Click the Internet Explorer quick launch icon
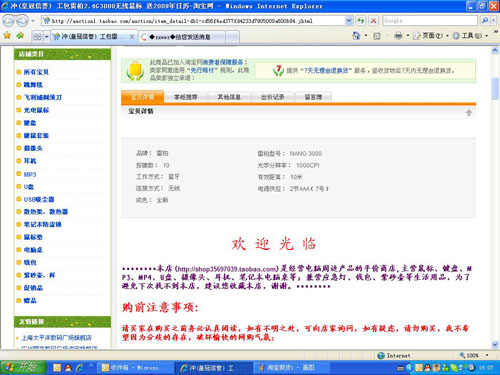The width and height of the screenshot is (500, 375). pyautogui.click(x=80, y=368)
